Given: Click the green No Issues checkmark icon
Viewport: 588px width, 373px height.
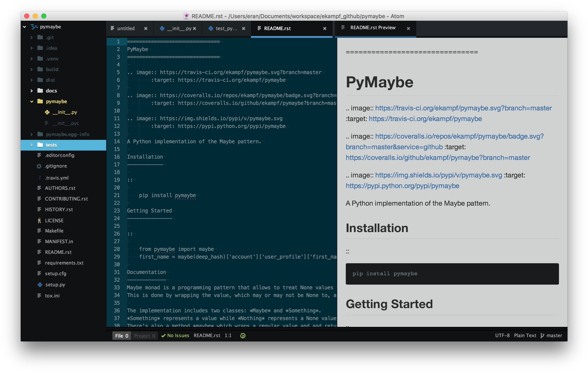Looking at the screenshot, I should coord(163,336).
